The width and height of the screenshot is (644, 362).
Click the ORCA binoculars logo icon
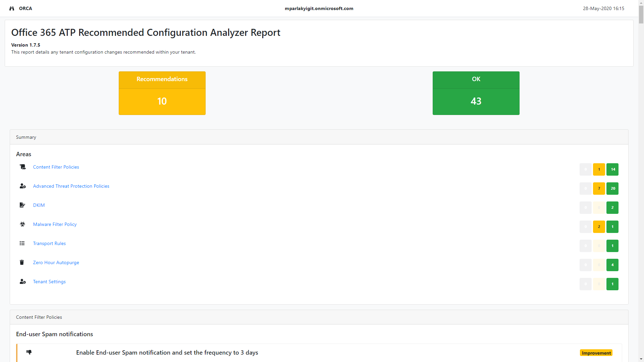pyautogui.click(x=12, y=8)
